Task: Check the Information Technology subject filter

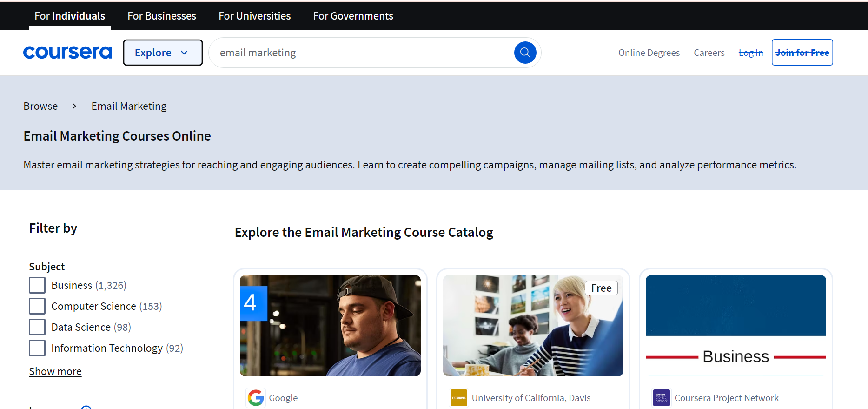Action: click(37, 348)
